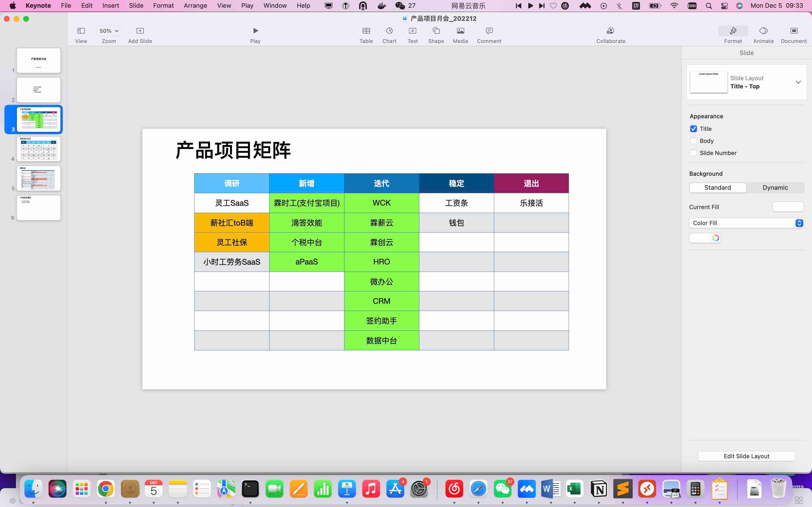Viewport: 812px width, 507px height.
Task: Click the Table icon in toolbar
Action: point(366,31)
